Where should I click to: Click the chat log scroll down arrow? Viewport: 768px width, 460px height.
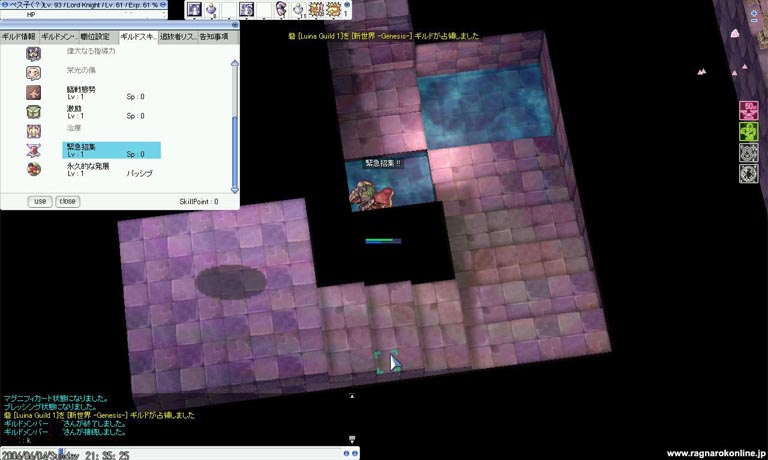coord(352,439)
